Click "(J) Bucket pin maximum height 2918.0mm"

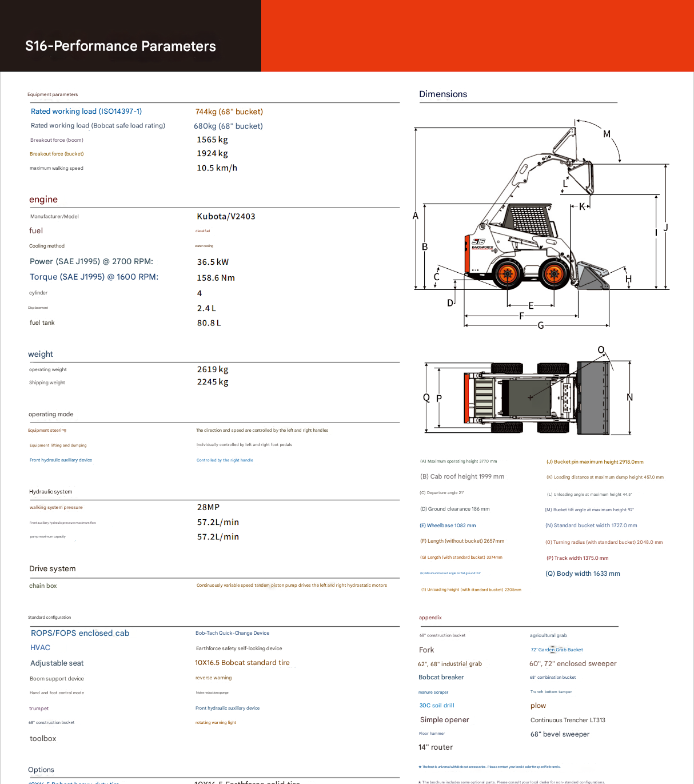coord(595,461)
